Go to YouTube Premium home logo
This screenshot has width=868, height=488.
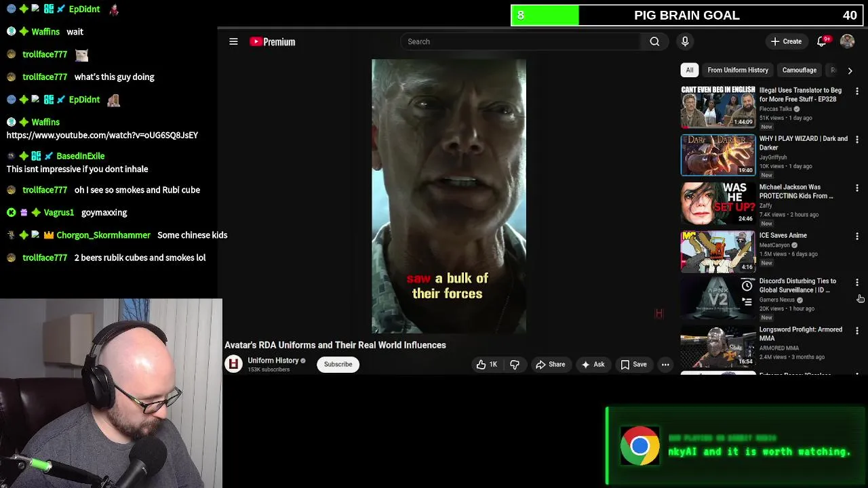coord(272,41)
